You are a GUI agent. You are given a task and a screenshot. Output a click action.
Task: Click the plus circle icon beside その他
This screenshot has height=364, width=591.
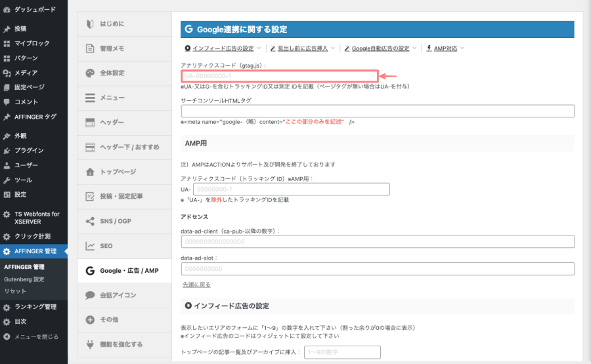(90, 320)
